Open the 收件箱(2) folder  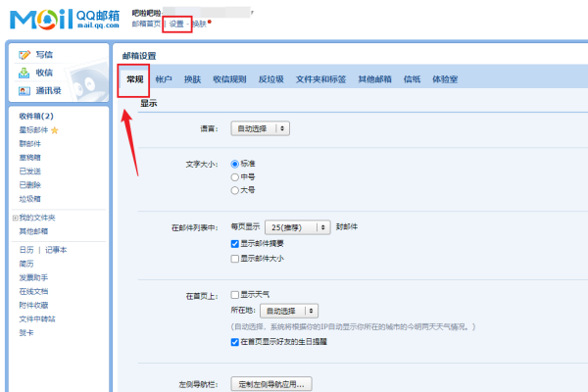[x=36, y=117]
